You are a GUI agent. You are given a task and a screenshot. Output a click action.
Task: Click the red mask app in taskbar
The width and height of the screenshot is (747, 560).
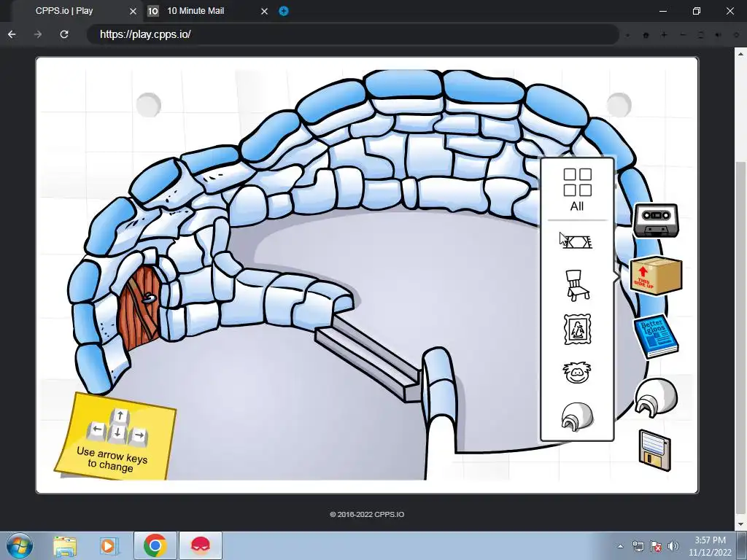[x=201, y=545]
